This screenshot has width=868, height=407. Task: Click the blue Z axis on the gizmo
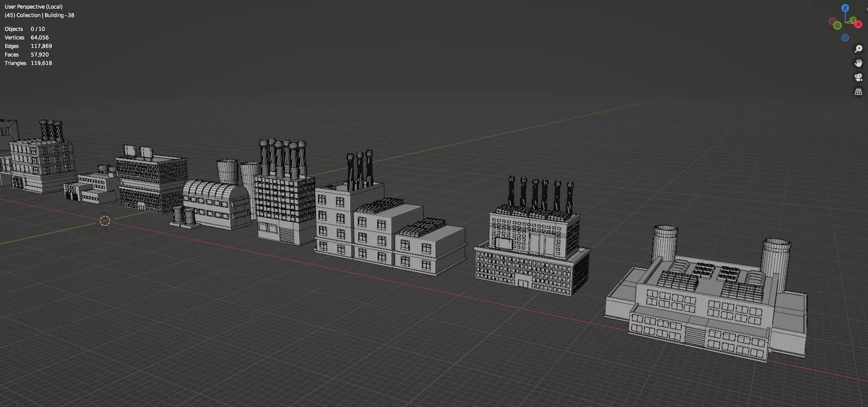point(845,8)
